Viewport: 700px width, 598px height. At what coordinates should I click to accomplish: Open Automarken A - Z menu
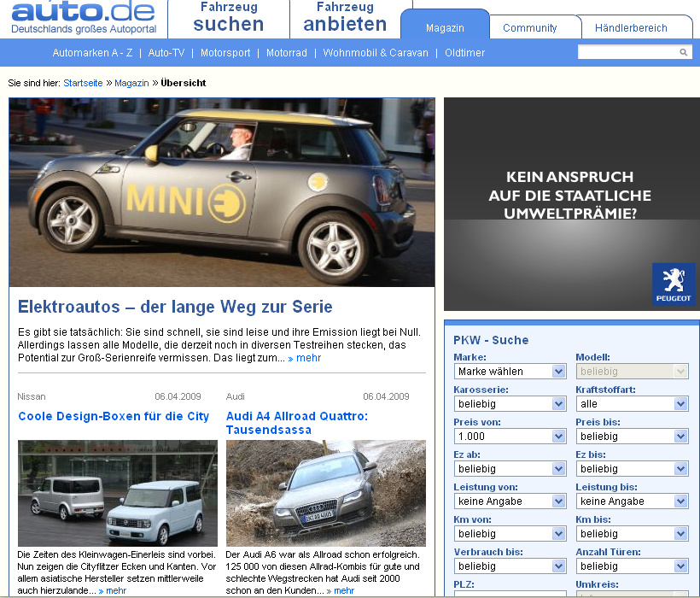coord(92,53)
